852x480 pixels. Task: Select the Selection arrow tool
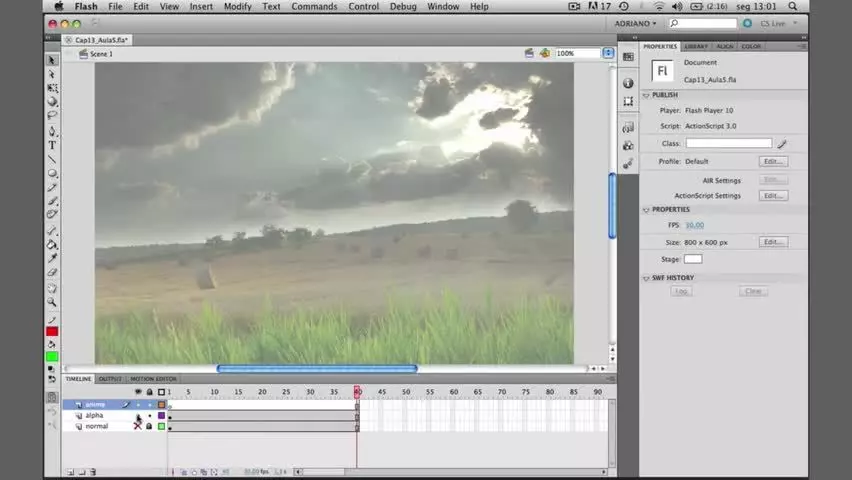pyautogui.click(x=52, y=60)
